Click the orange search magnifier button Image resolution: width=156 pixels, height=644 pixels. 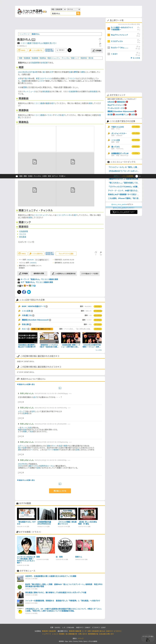click(x=78, y=14)
